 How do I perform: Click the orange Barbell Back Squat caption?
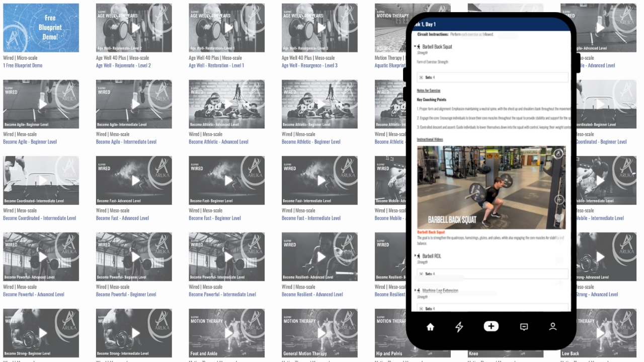point(431,232)
